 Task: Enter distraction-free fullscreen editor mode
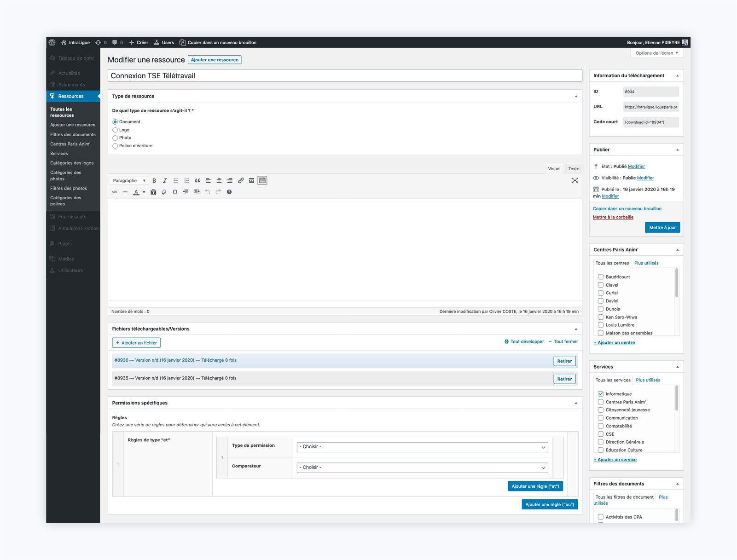coord(575,181)
